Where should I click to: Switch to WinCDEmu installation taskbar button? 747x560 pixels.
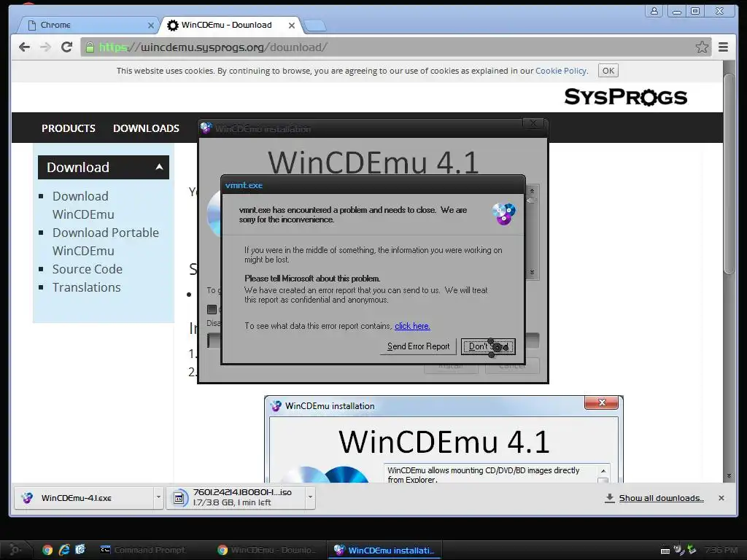click(x=384, y=550)
